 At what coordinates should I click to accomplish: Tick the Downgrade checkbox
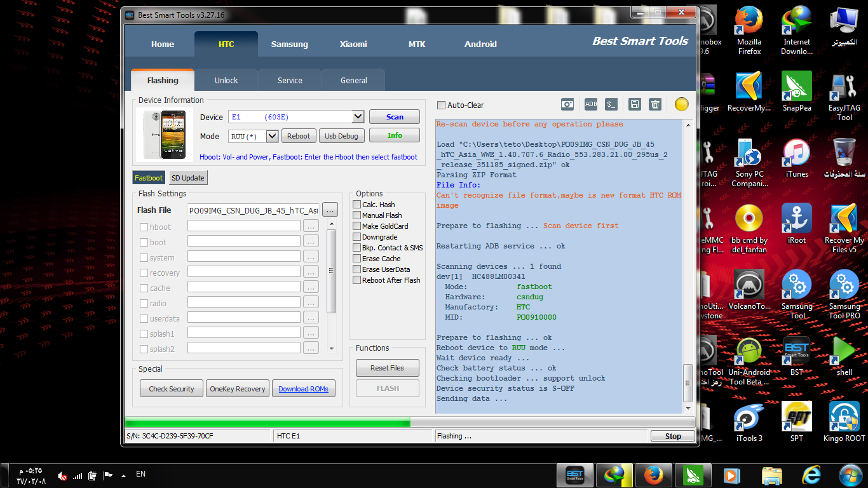point(357,237)
